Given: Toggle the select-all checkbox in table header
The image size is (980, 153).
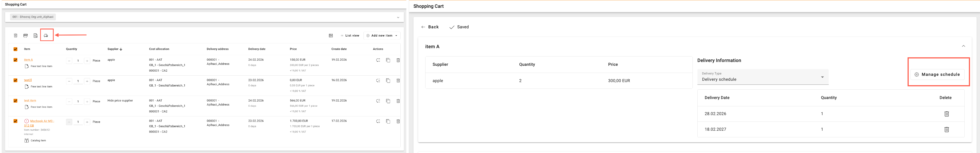Looking at the screenshot, I should tap(16, 49).
